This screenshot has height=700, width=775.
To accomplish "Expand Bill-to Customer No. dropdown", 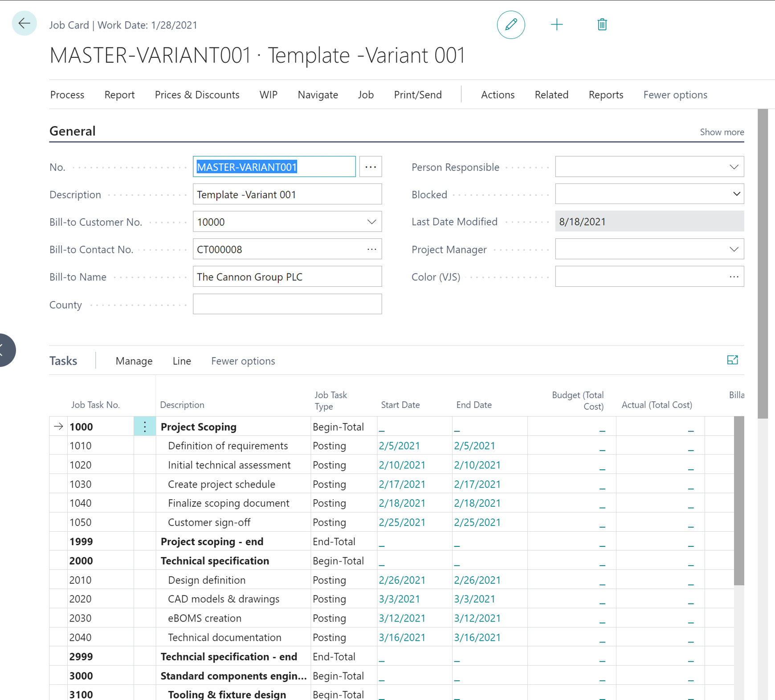I will [x=371, y=222].
